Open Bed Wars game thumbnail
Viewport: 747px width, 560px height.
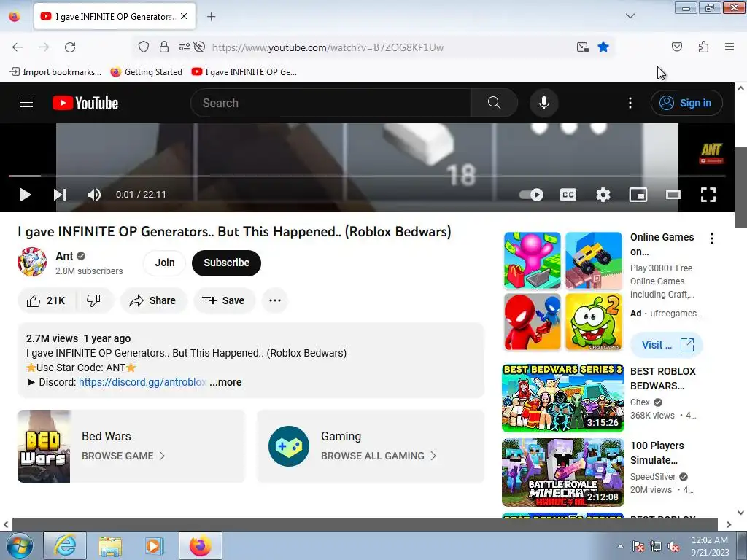[44, 446]
